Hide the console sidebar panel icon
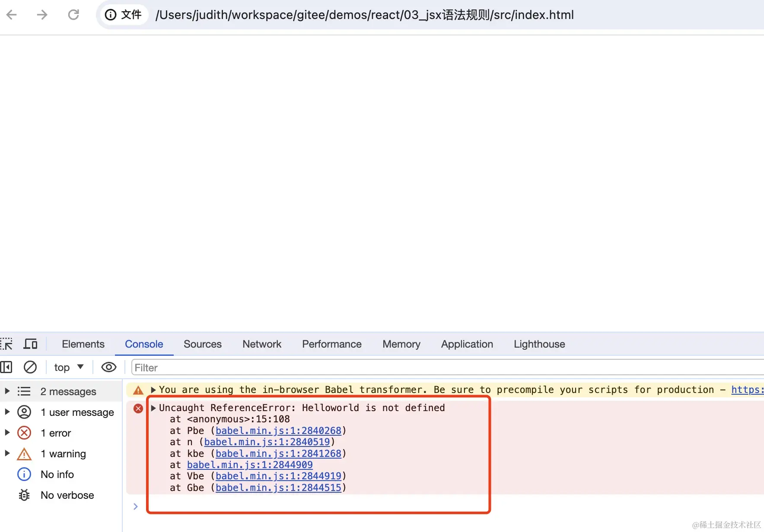This screenshot has height=532, width=764. pyautogui.click(x=6, y=367)
